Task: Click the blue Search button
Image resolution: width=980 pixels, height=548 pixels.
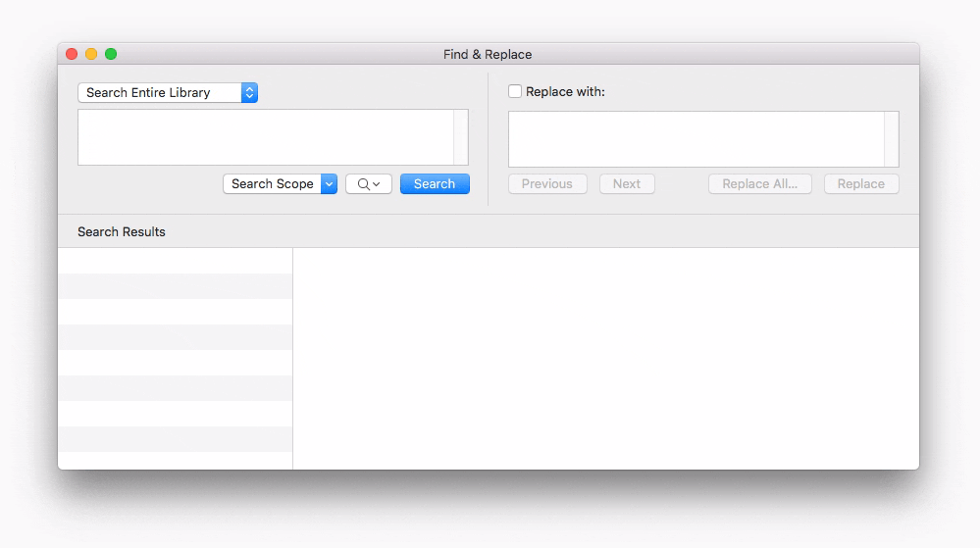Action: pos(435,183)
